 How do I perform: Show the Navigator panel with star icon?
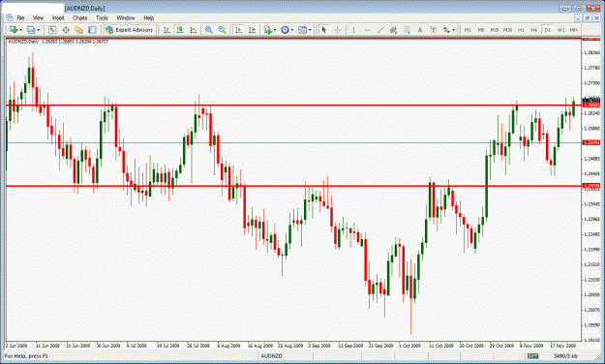tap(78, 30)
